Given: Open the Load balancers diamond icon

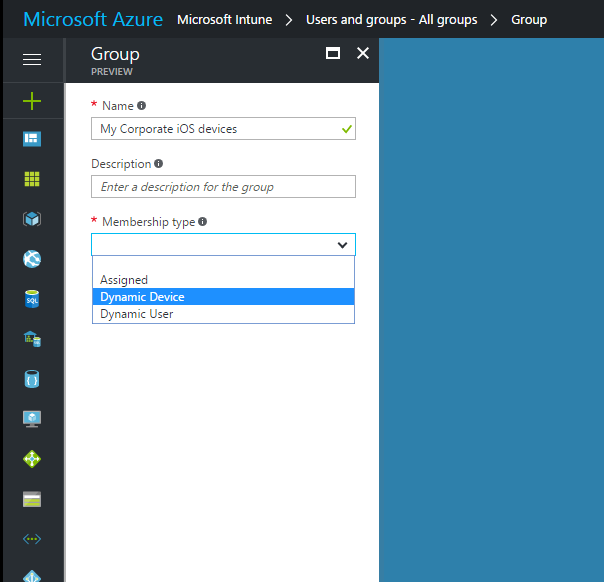Looking at the screenshot, I should pyautogui.click(x=32, y=459).
